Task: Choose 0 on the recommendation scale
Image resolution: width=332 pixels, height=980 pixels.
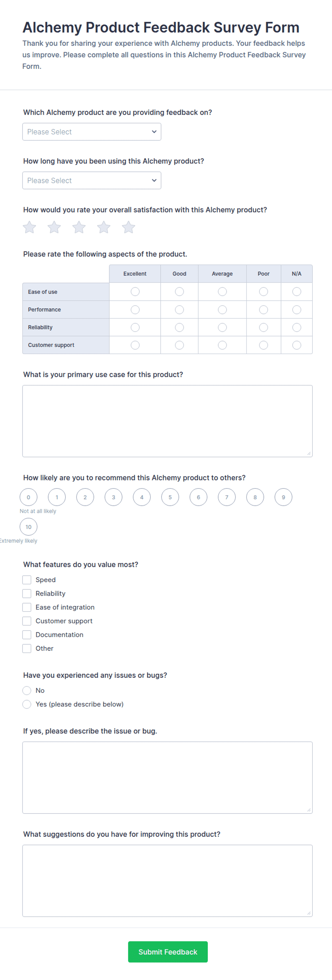Action: [29, 497]
